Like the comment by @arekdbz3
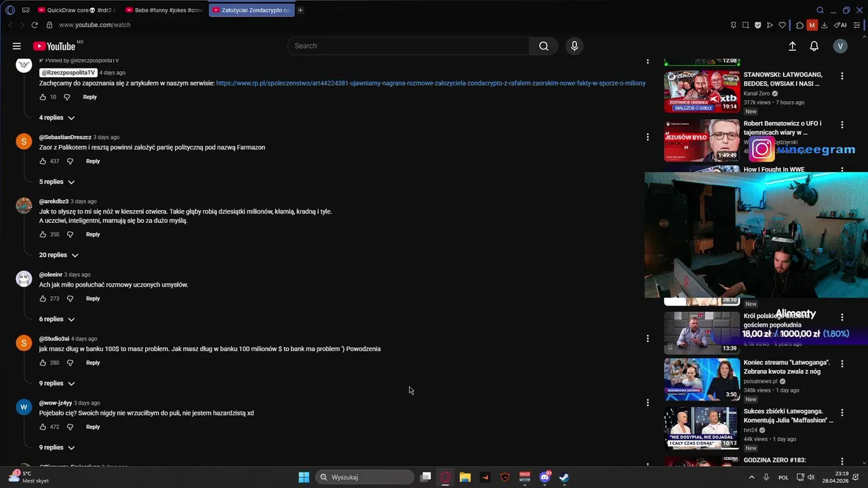 click(x=43, y=235)
